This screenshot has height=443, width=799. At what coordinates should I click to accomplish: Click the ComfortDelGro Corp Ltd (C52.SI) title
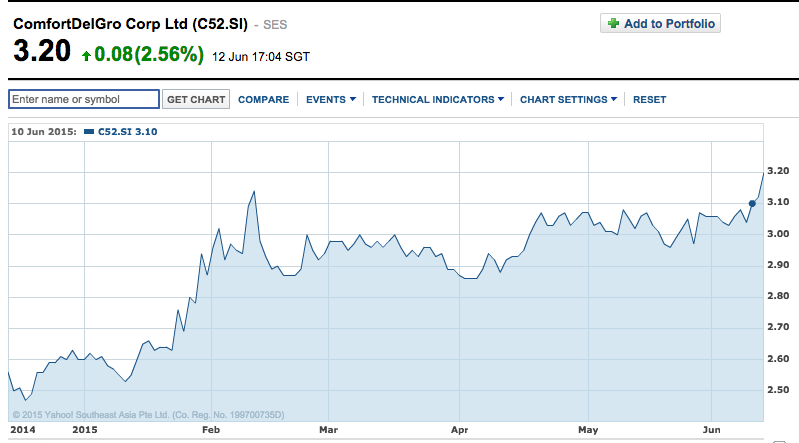[x=130, y=24]
